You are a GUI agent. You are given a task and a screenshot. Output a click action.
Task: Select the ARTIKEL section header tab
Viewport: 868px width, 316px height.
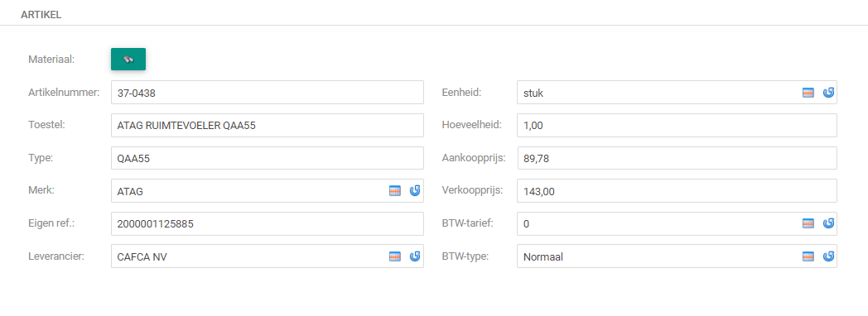click(41, 15)
